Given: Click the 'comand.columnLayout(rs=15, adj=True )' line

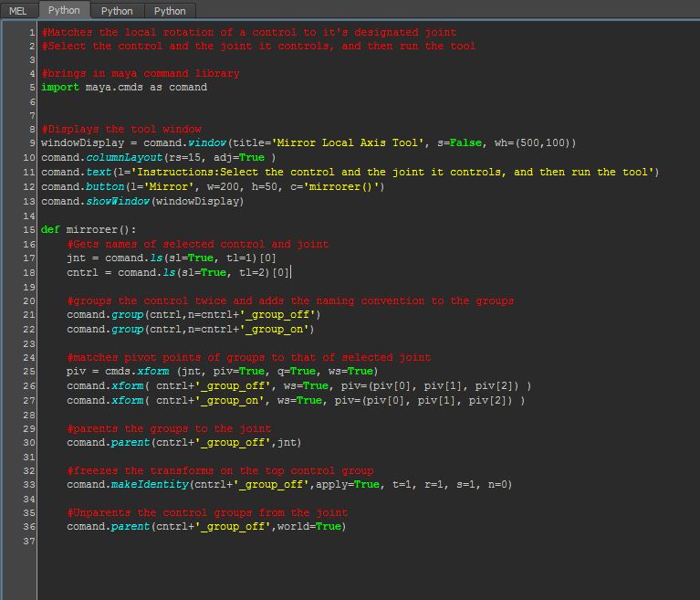Looking at the screenshot, I should [x=159, y=157].
